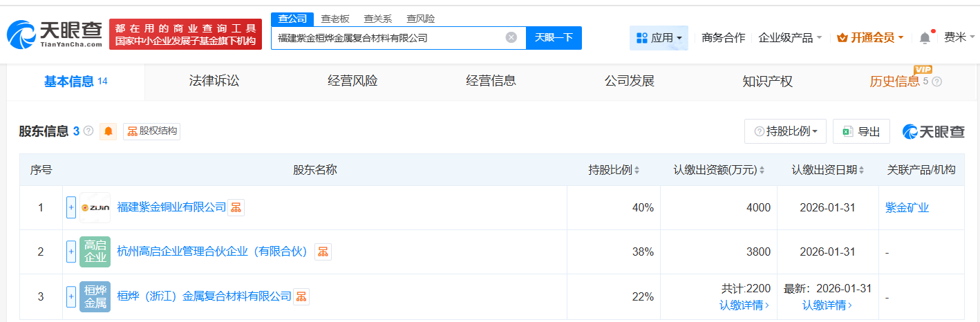Export shareholder list with 导出 button
The height and width of the screenshot is (322, 980).
861,131
